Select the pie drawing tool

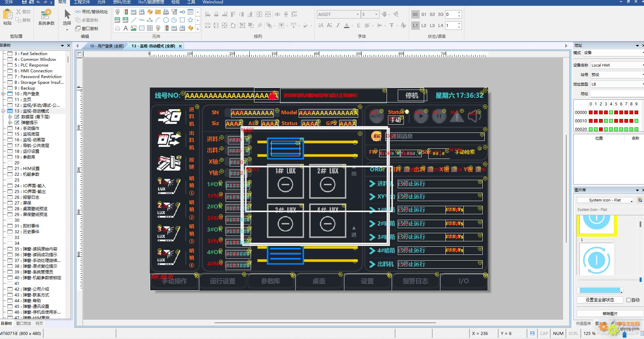(x=174, y=20)
